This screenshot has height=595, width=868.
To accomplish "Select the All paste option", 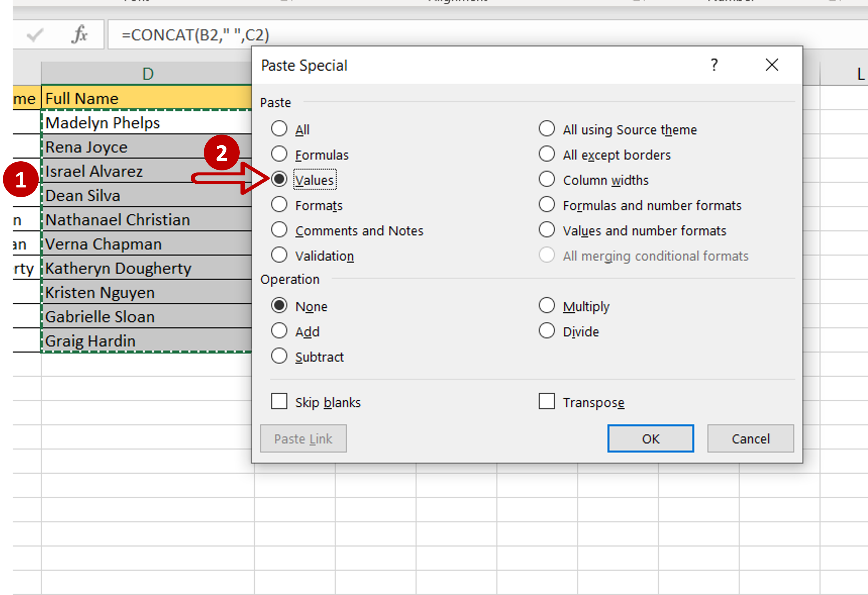I will point(279,129).
